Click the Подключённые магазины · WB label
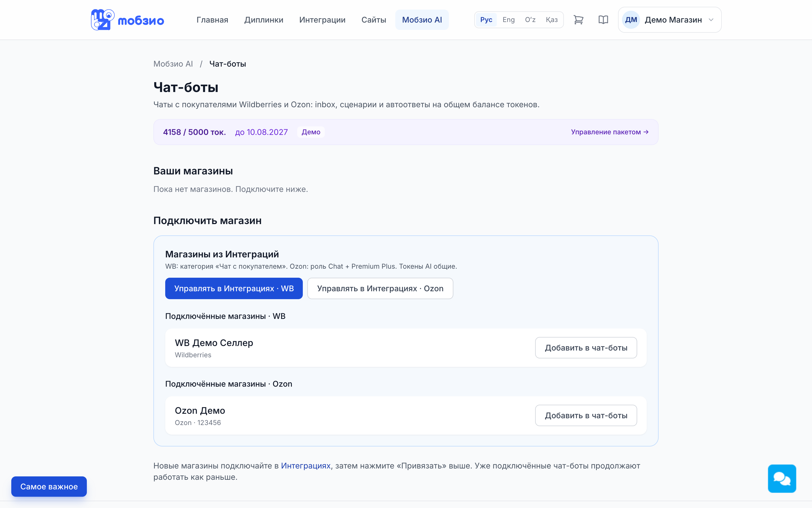 point(225,316)
